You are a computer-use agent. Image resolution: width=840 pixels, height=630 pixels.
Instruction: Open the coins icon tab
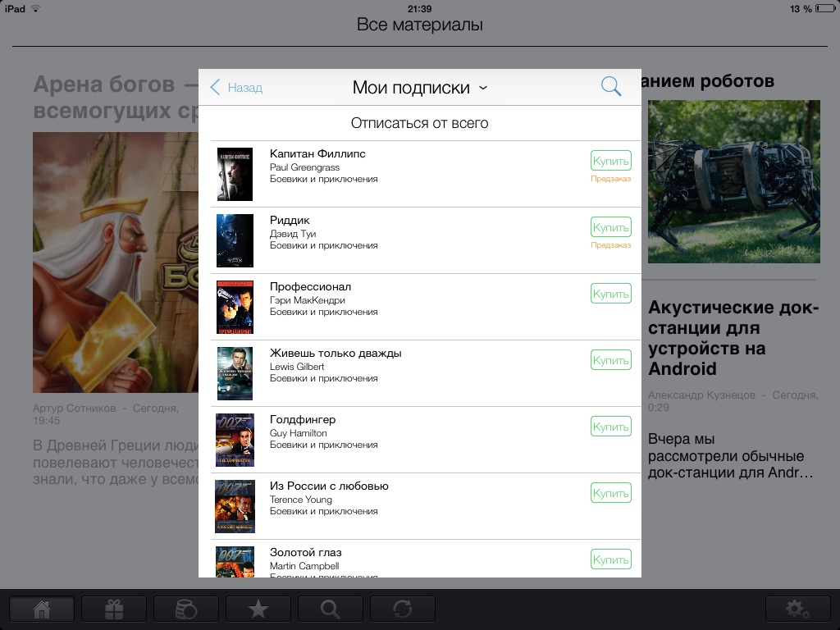pos(186,609)
